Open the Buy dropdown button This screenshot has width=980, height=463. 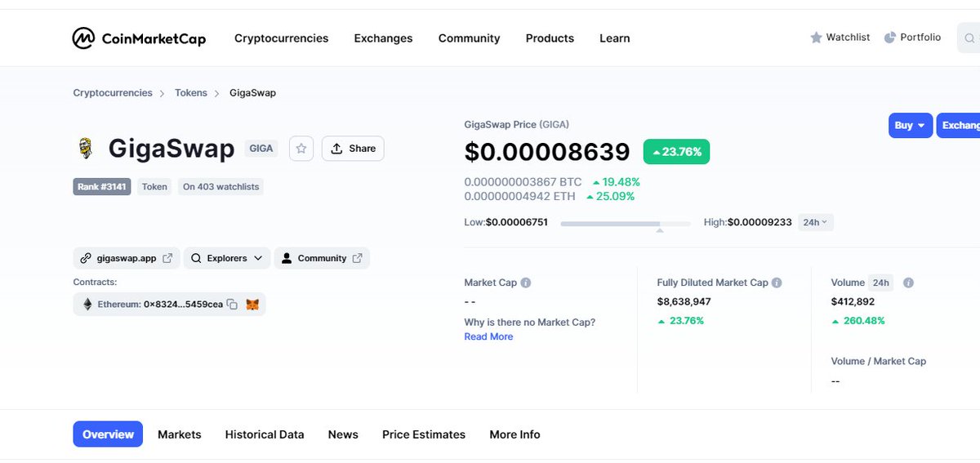click(x=910, y=125)
